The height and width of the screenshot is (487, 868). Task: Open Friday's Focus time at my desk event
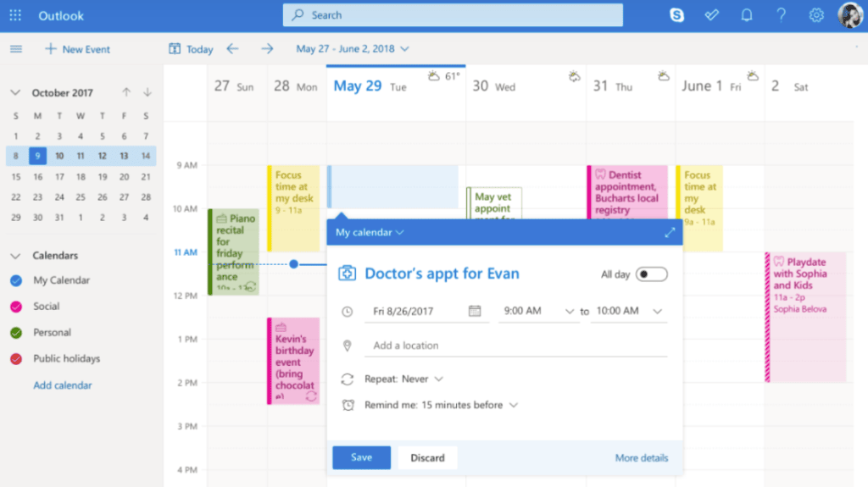click(699, 208)
